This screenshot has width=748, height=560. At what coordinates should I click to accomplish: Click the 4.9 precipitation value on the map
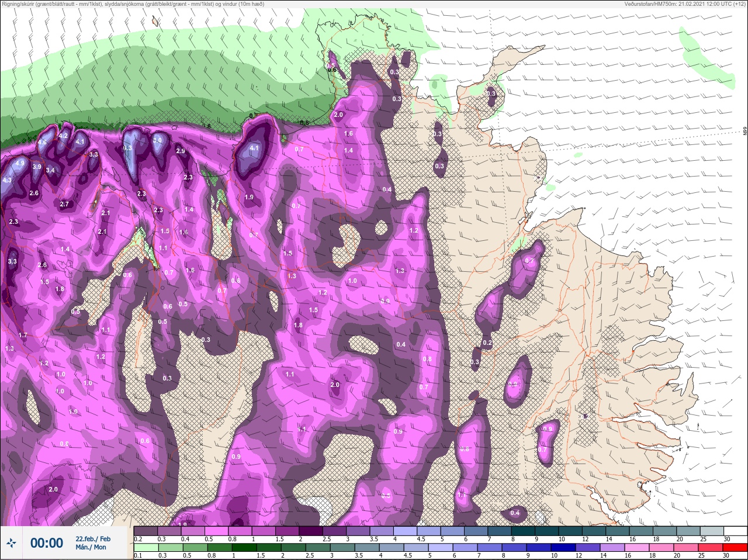click(20, 163)
